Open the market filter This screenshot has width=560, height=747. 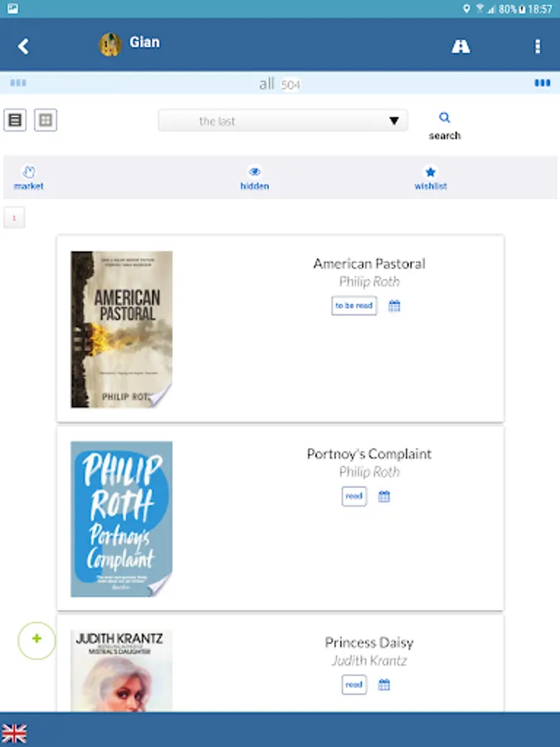coord(28,178)
